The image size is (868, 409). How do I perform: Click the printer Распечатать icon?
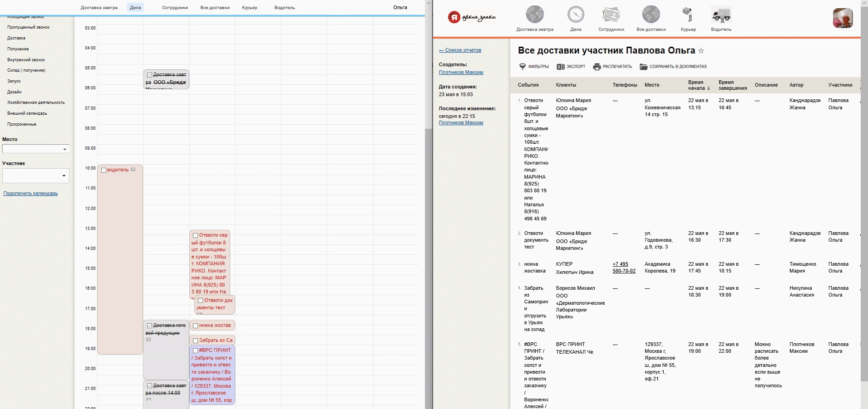(x=597, y=67)
